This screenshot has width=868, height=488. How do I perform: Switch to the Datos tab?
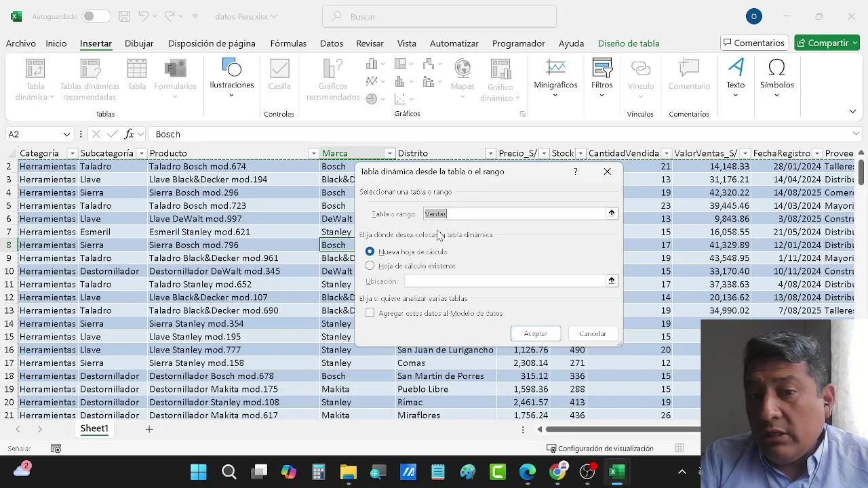pos(332,43)
